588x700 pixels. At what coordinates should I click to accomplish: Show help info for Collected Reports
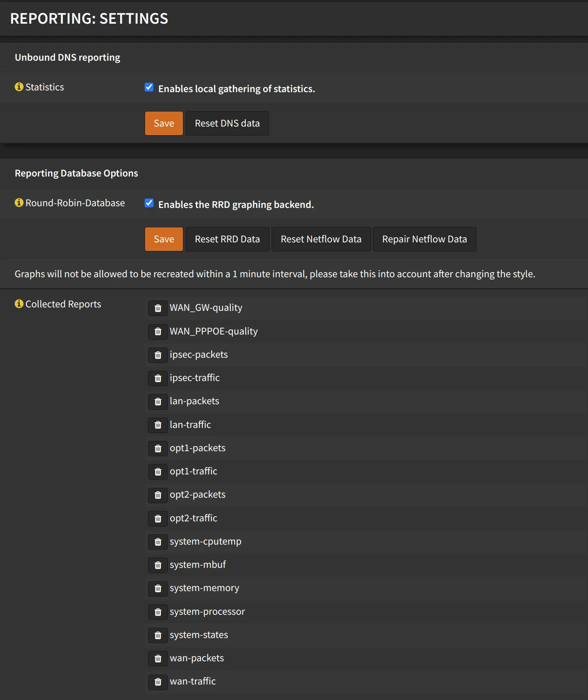pyautogui.click(x=19, y=304)
